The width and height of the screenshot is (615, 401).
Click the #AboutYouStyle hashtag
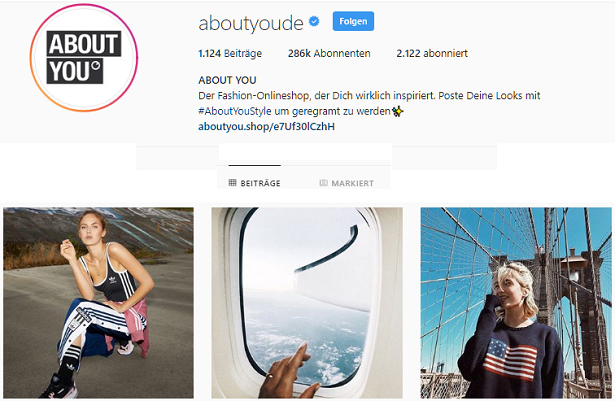(x=235, y=111)
